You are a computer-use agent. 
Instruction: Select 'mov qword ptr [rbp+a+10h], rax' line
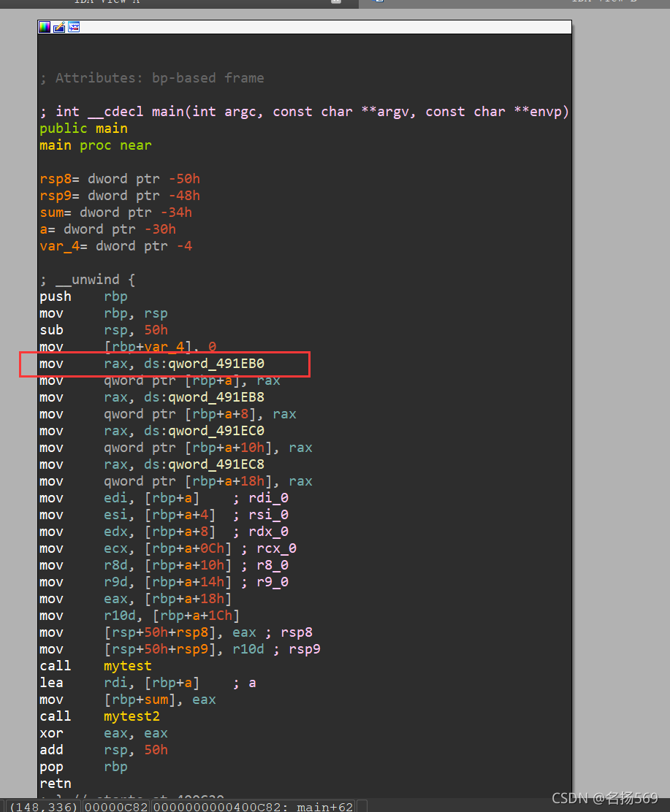pos(176,448)
